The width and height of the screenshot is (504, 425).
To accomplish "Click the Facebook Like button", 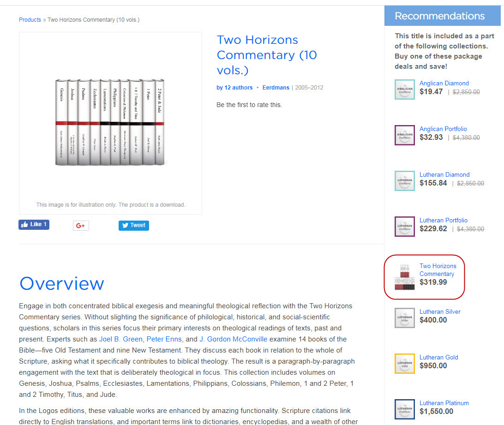I will tap(34, 224).
